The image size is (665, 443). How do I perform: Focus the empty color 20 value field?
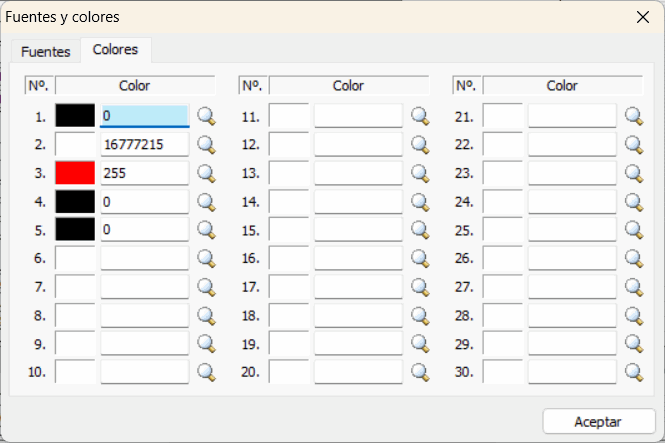(358, 372)
